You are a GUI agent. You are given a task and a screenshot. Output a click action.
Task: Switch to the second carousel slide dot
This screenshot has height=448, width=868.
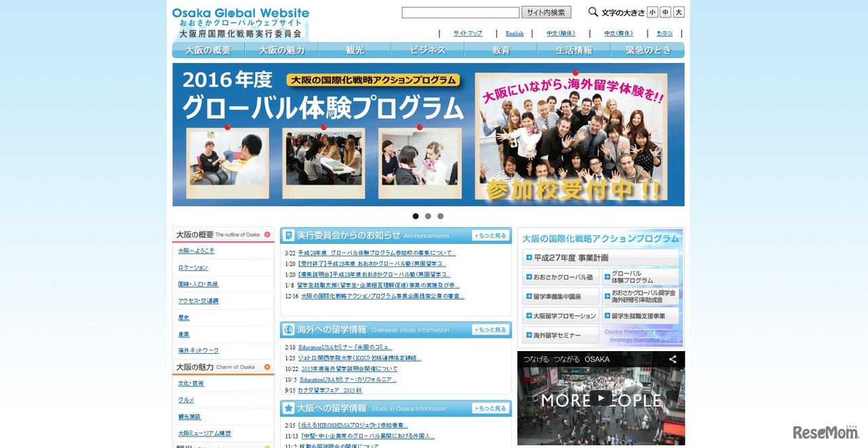click(428, 216)
